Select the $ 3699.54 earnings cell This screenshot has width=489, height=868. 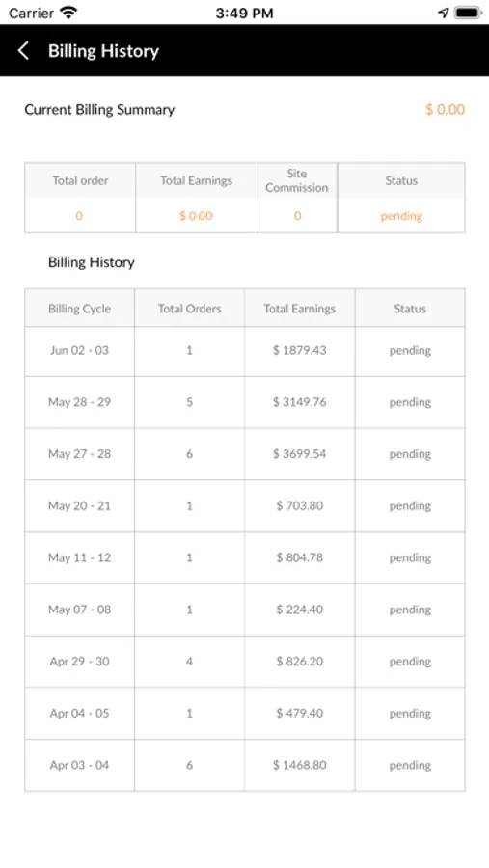(300, 454)
